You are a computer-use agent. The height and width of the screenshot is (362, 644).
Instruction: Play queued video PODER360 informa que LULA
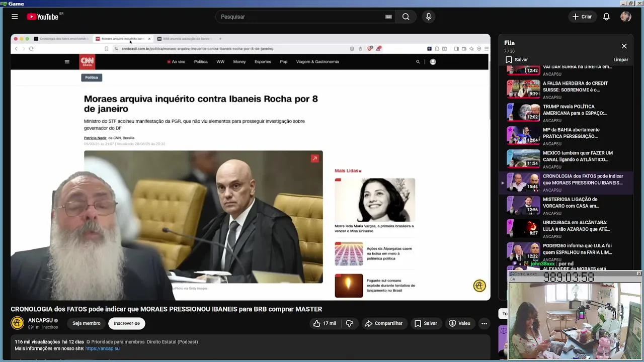click(x=566, y=252)
